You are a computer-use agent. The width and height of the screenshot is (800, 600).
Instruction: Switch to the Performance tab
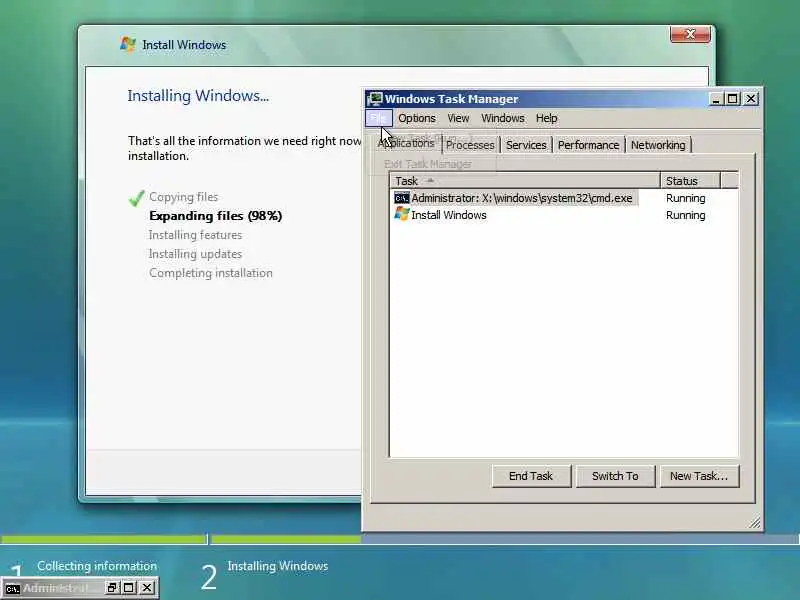[x=588, y=145]
